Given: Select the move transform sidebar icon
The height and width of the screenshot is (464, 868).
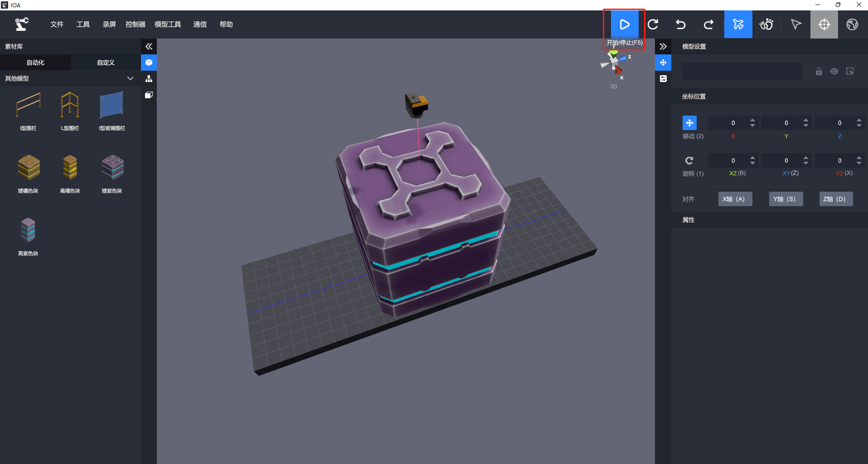Looking at the screenshot, I should (x=663, y=63).
